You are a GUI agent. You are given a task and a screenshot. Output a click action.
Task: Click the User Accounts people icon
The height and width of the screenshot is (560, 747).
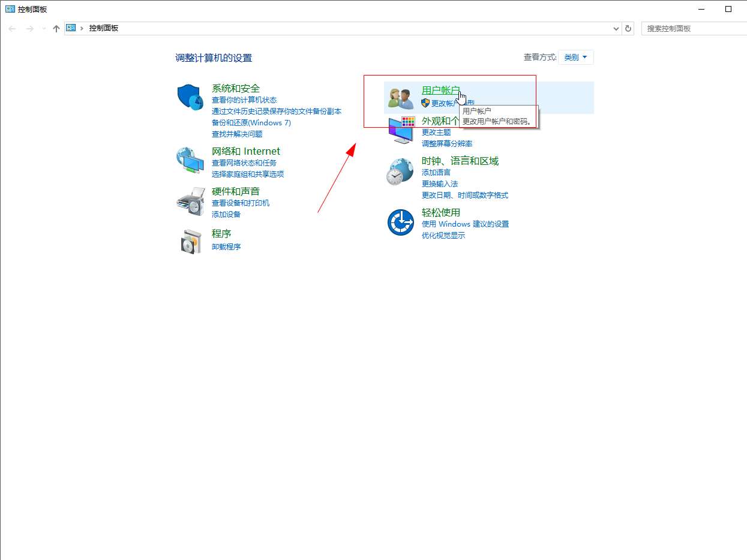point(401,98)
